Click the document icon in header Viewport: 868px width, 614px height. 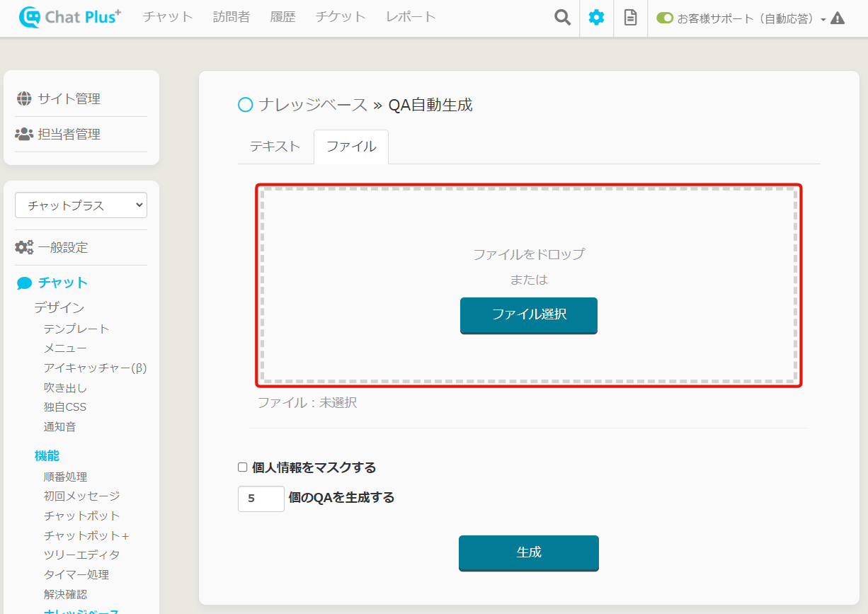click(630, 18)
